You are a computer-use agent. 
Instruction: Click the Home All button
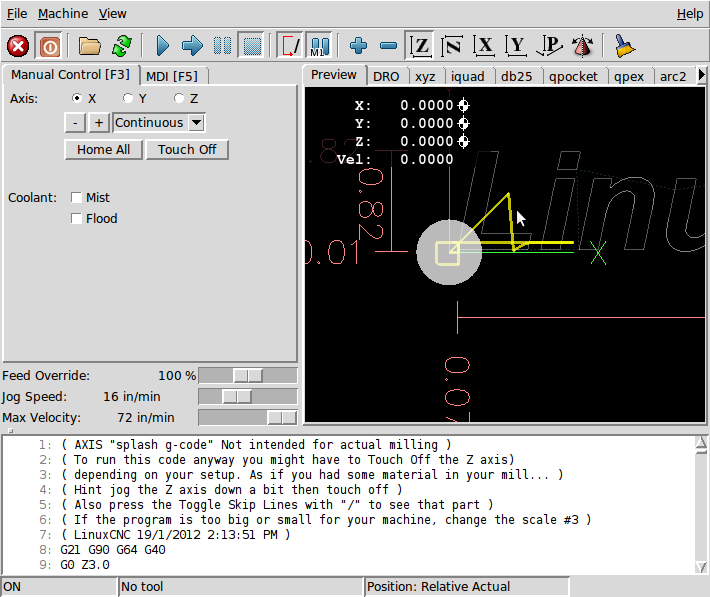click(103, 149)
